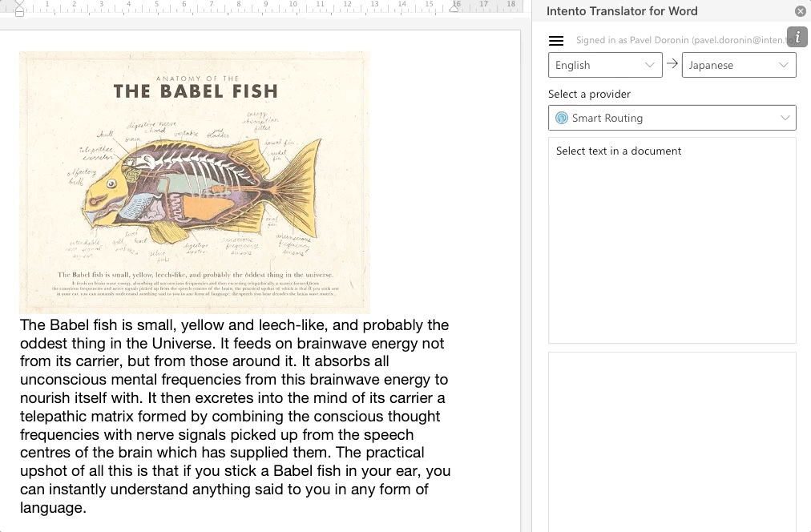
Task: Click the right indent marker on the ruler
Action: 454,7
